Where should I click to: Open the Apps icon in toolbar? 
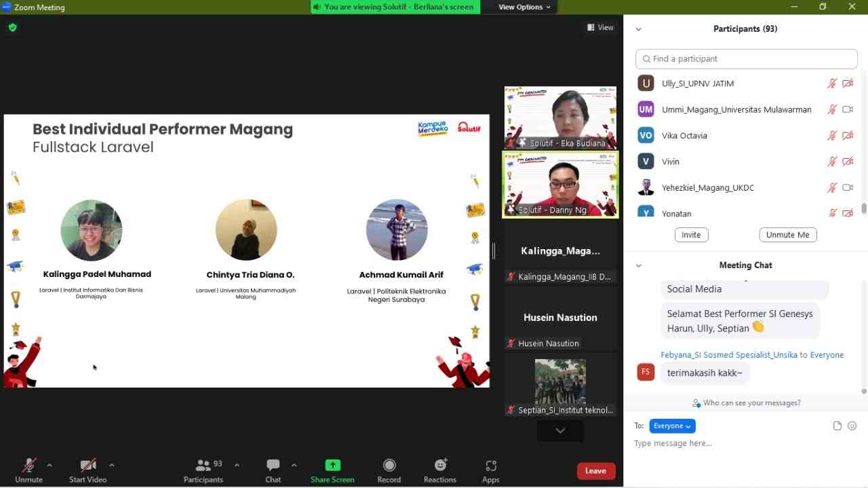(x=491, y=466)
